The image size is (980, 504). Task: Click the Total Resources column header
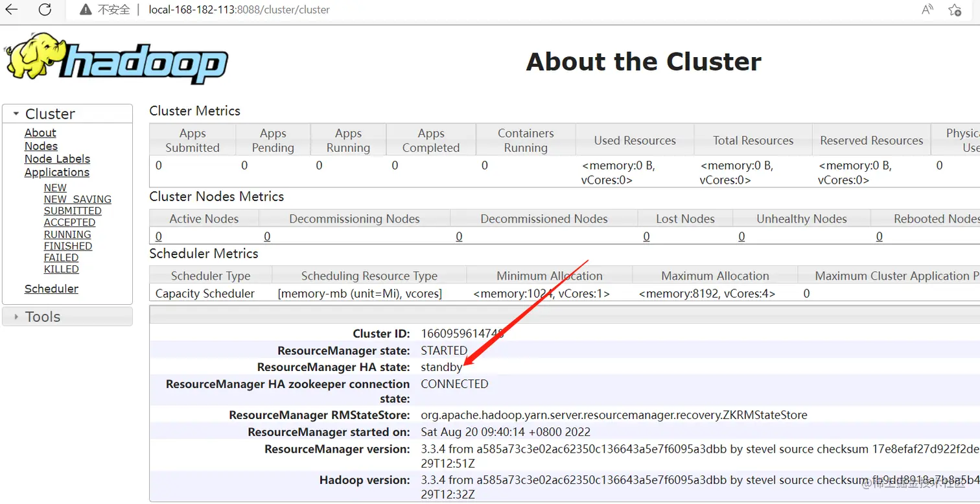click(x=753, y=140)
